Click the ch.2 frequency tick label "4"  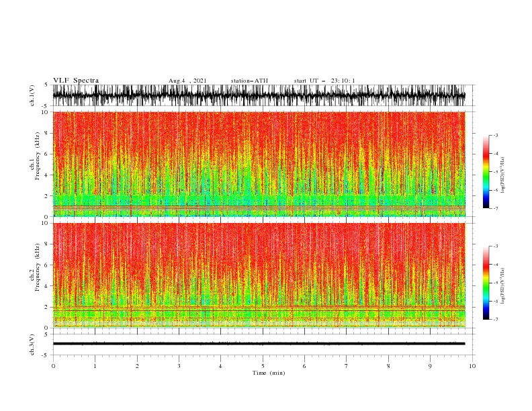[x=46, y=286]
